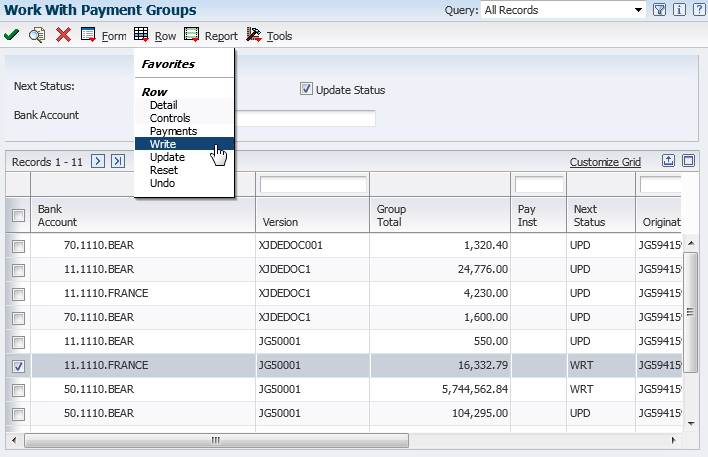This screenshot has height=457, width=708.
Task: Click the 16,332.79 group total cell
Action: tap(440, 365)
